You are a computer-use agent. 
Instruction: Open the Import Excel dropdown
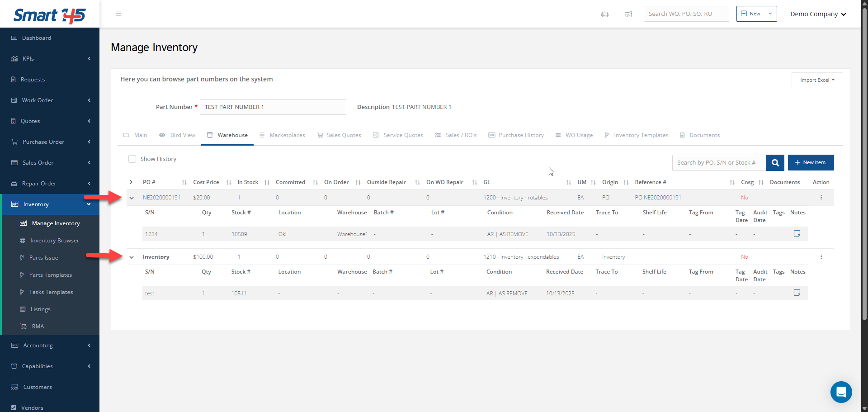tap(817, 81)
